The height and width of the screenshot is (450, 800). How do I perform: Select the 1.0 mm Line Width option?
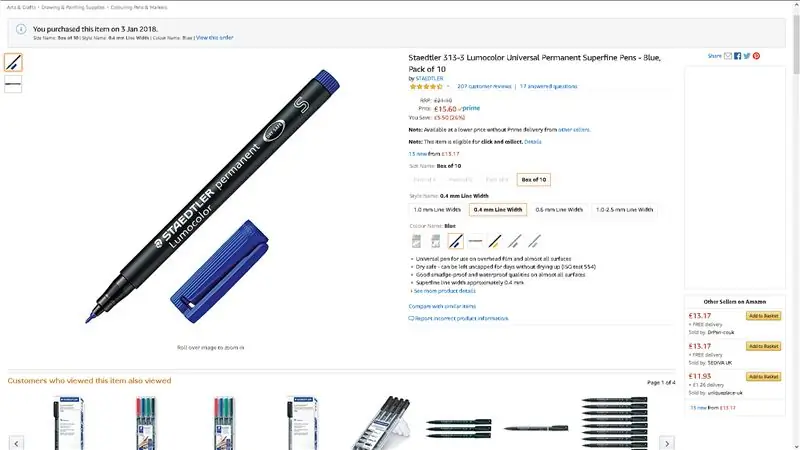[437, 210]
